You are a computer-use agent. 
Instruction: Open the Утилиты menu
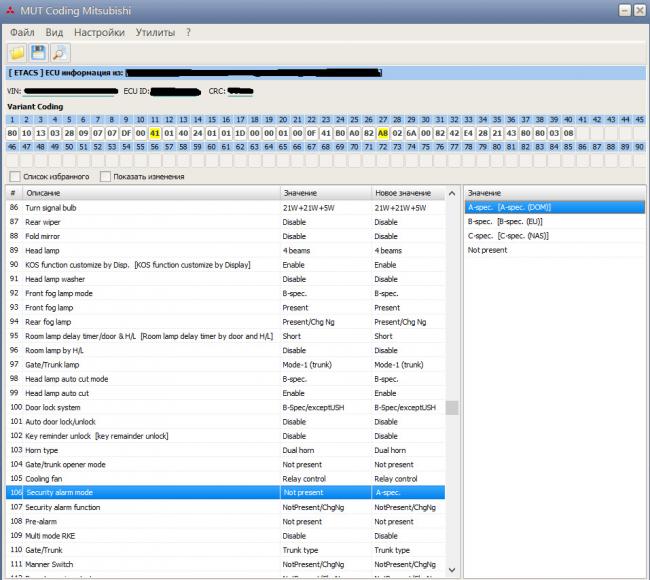(x=155, y=32)
